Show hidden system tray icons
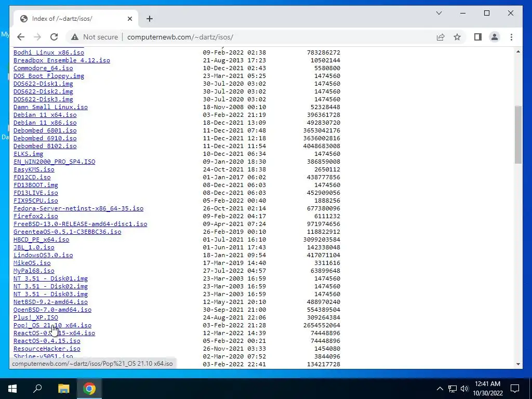This screenshot has width=532, height=399. [440, 389]
